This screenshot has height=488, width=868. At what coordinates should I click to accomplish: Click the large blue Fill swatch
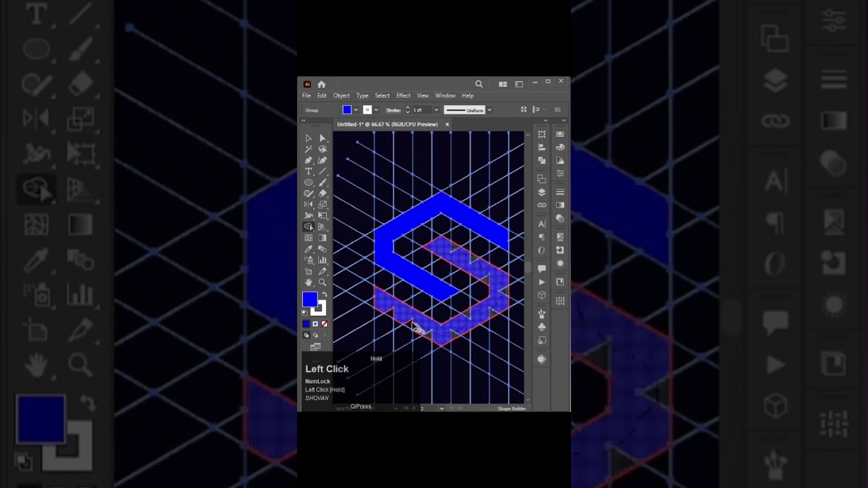(x=309, y=300)
